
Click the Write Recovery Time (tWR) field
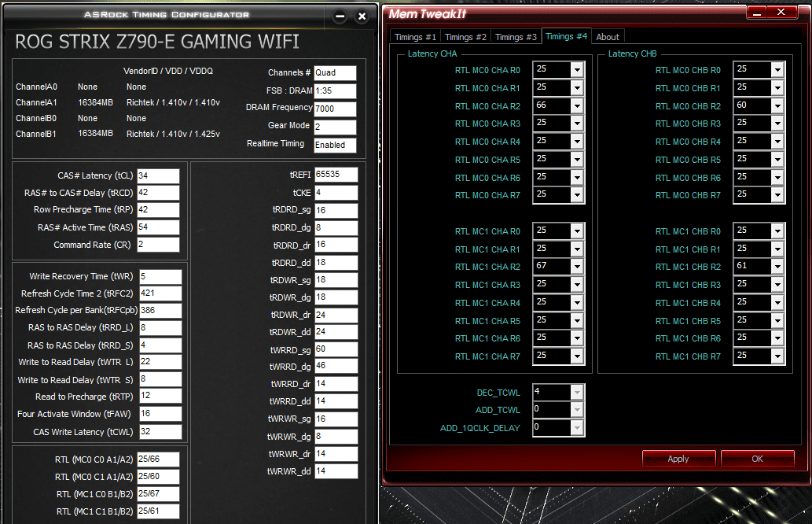pos(160,276)
